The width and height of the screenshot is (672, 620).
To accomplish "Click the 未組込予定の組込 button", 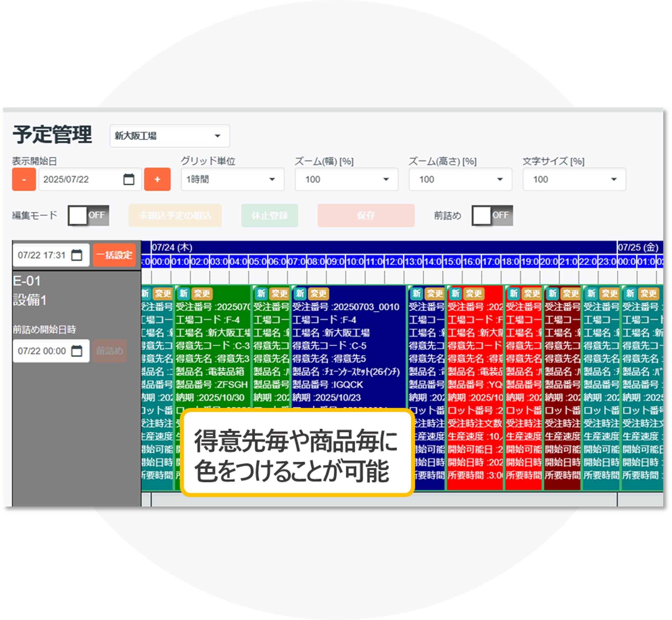I will (x=175, y=216).
